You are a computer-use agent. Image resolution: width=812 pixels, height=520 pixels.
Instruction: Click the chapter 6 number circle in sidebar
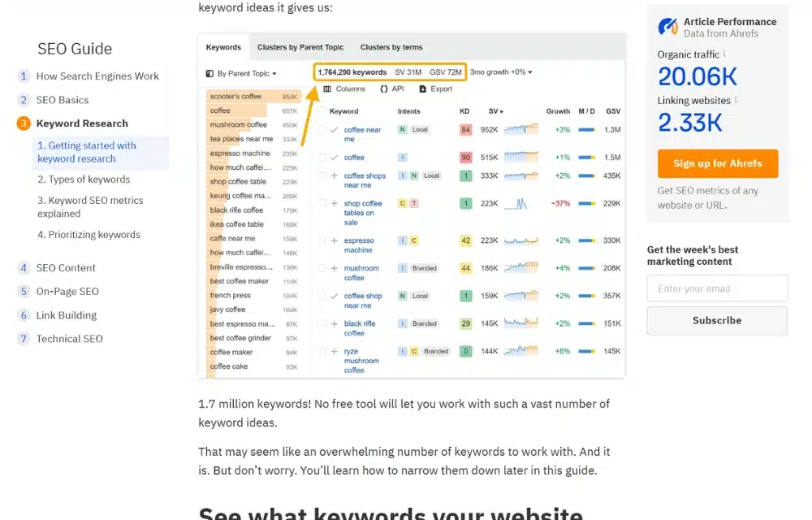click(24, 315)
